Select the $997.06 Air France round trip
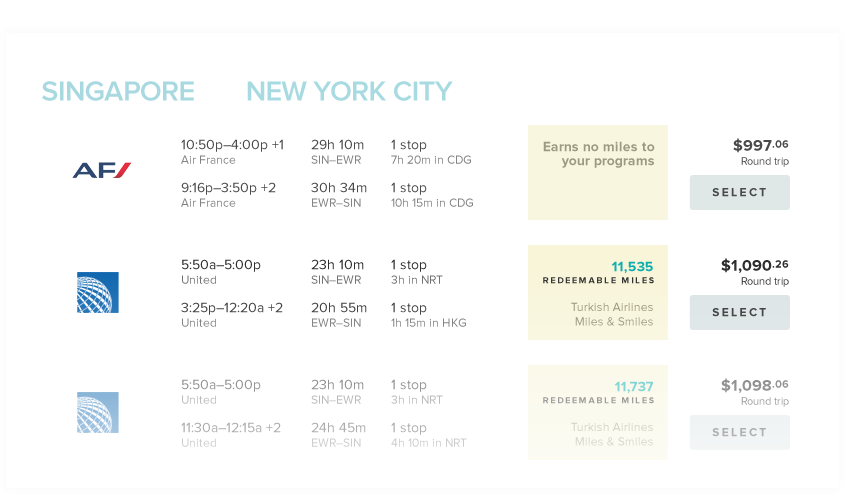This screenshot has height=504, width=845. click(x=739, y=192)
